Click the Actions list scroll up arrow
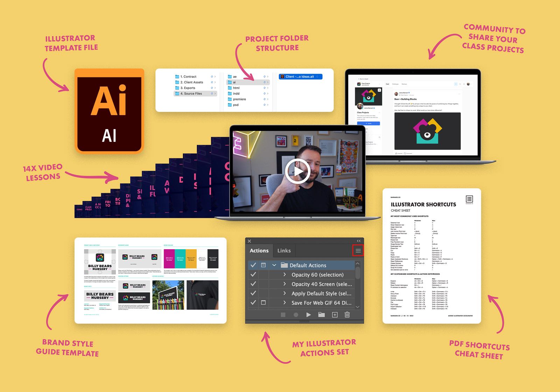 [358, 264]
